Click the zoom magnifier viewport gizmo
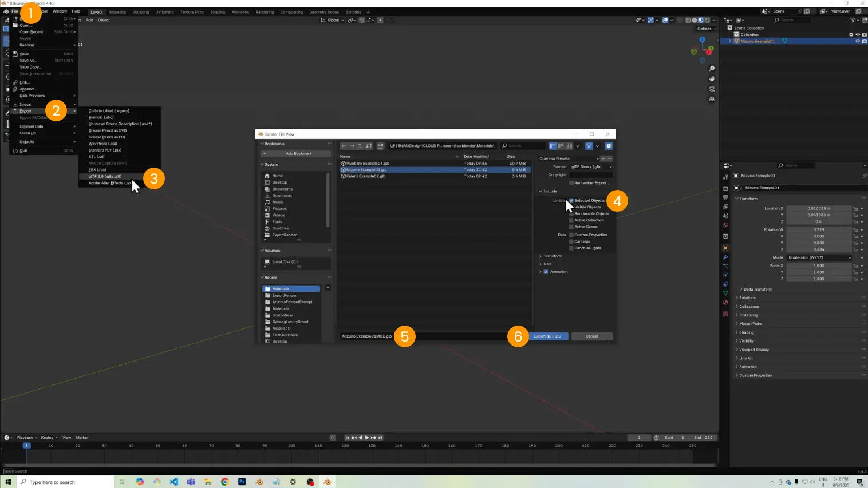The height and width of the screenshot is (488, 868). [712, 69]
